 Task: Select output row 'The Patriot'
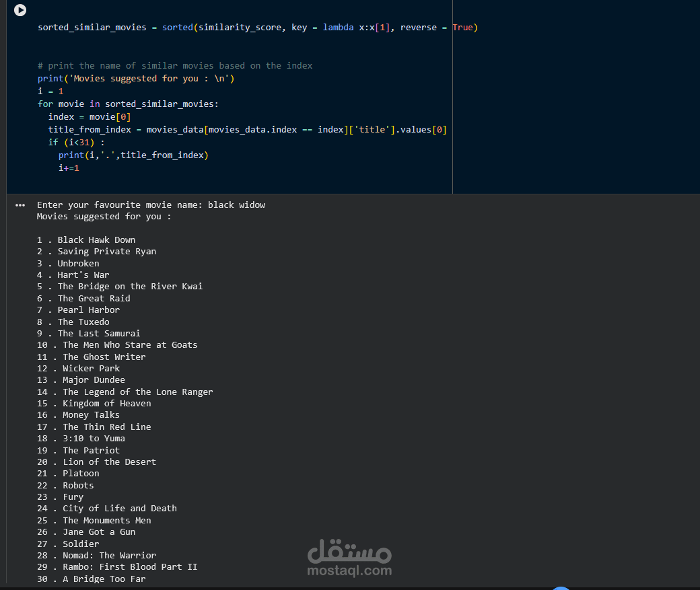pyautogui.click(x=78, y=450)
